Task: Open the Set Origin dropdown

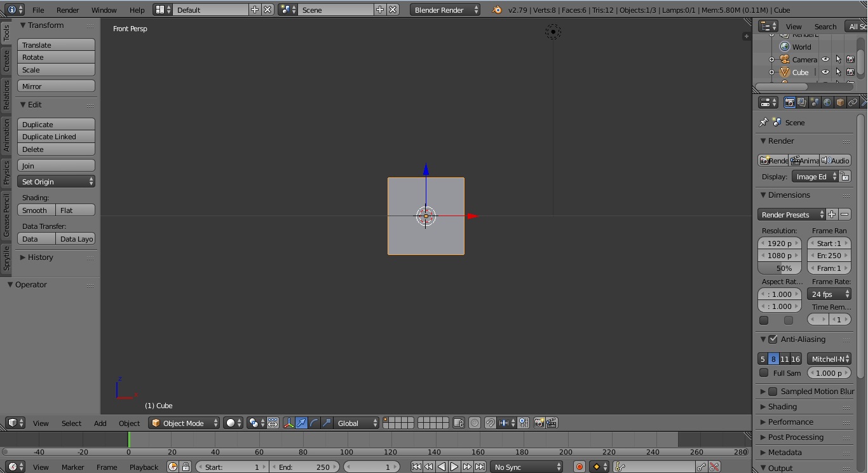Action: point(56,181)
